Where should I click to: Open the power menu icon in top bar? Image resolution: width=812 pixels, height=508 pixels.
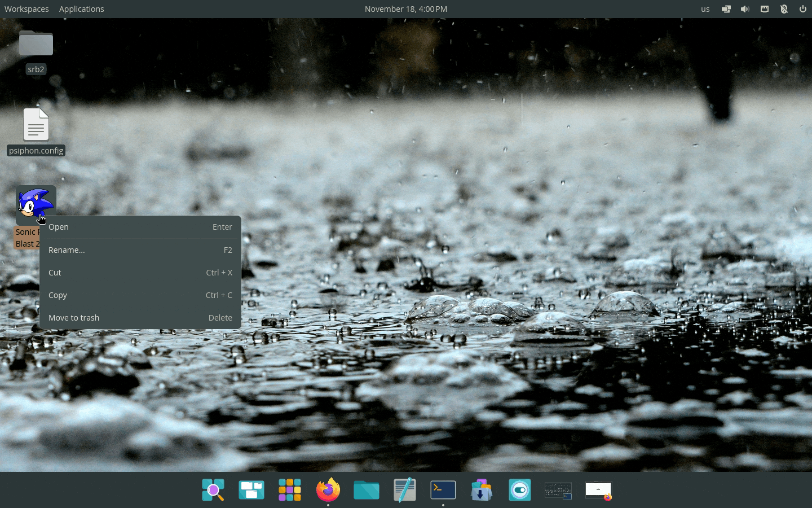[x=803, y=9]
